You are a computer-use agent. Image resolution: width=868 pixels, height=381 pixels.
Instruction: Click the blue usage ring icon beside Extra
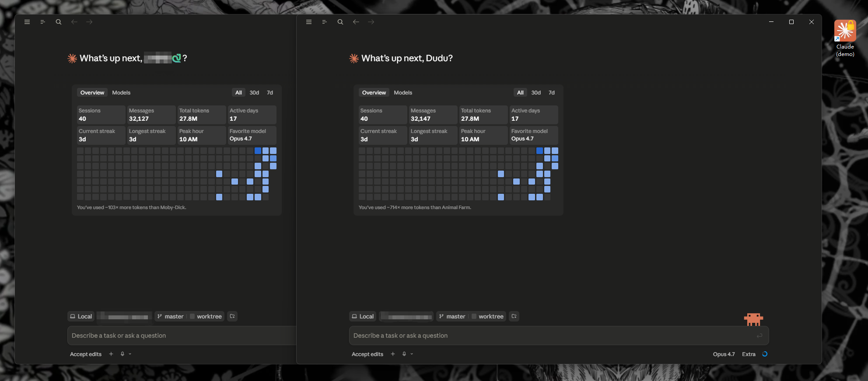[x=765, y=354]
